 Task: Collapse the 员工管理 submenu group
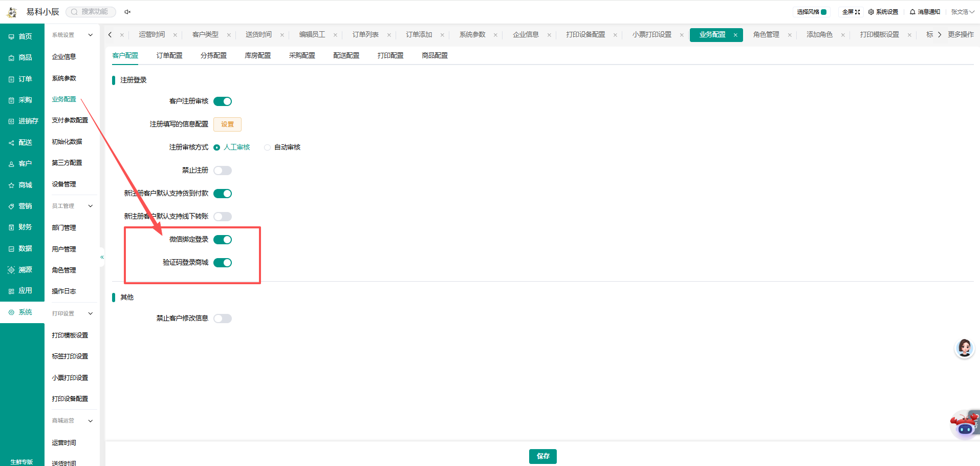point(91,206)
